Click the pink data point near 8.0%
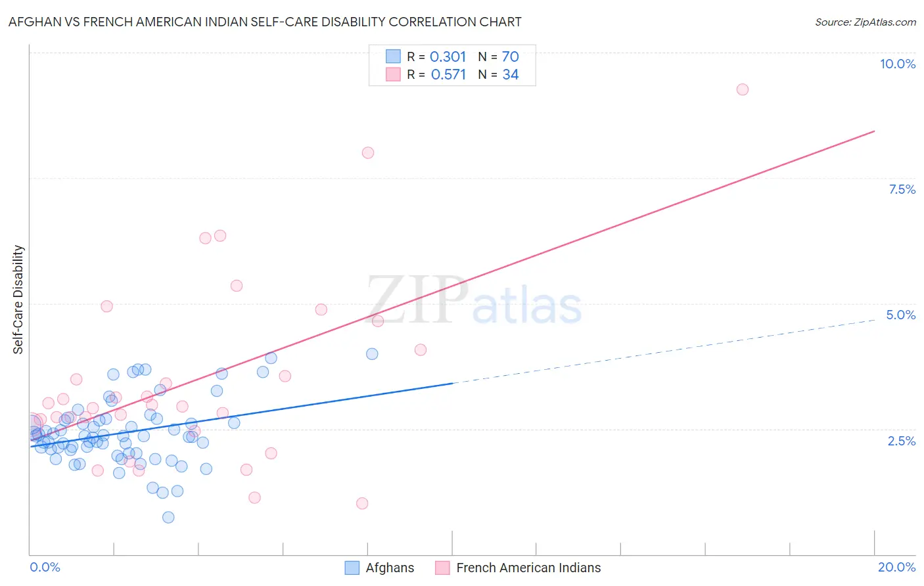Image resolution: width=924 pixels, height=586 pixels. point(368,152)
